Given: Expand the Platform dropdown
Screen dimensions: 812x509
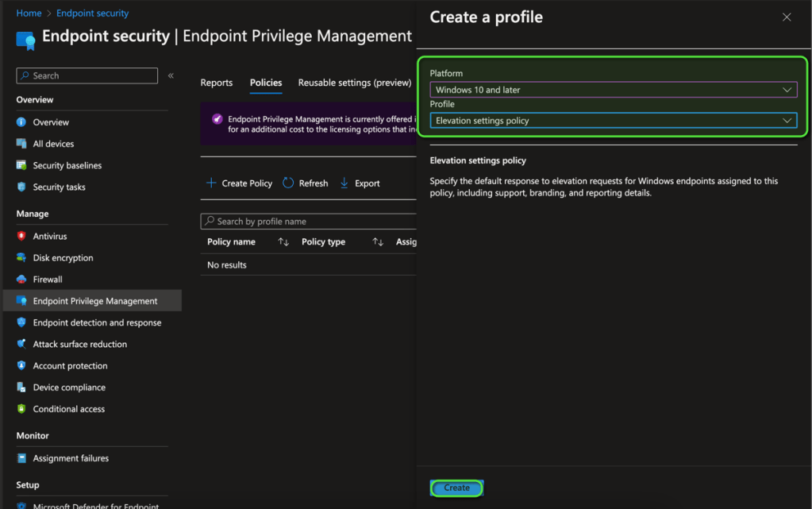Looking at the screenshot, I should point(613,90).
